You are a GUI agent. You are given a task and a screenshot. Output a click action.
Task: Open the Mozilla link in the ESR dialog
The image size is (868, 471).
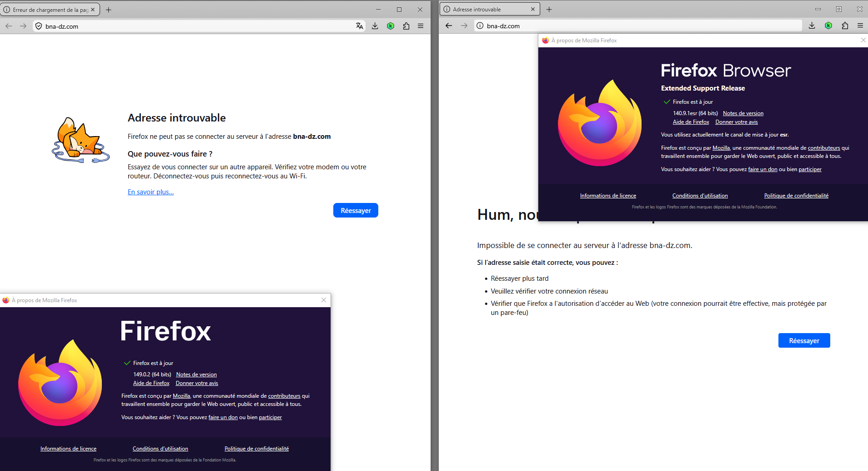(x=721, y=148)
